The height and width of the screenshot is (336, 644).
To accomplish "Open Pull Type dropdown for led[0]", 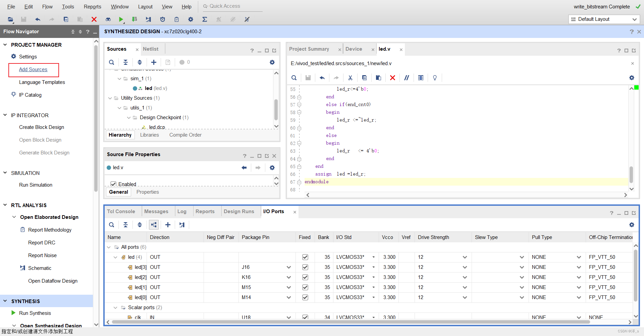I will tap(579, 297).
